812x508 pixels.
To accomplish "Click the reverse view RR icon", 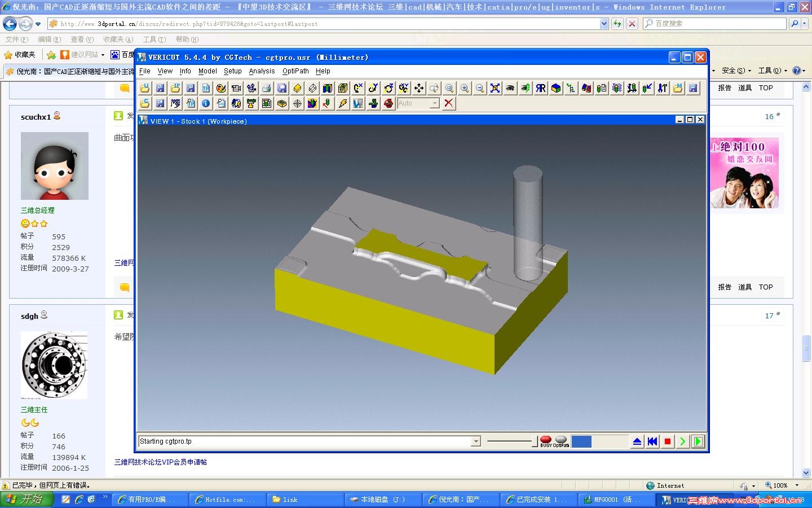I will [541, 88].
